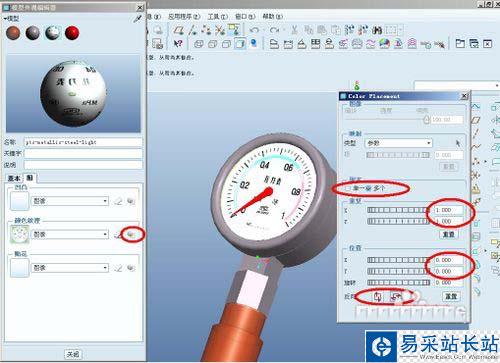The width and height of the screenshot is (500, 363).
Task: Click the repeat X value field showing 1.000
Action: point(449,210)
